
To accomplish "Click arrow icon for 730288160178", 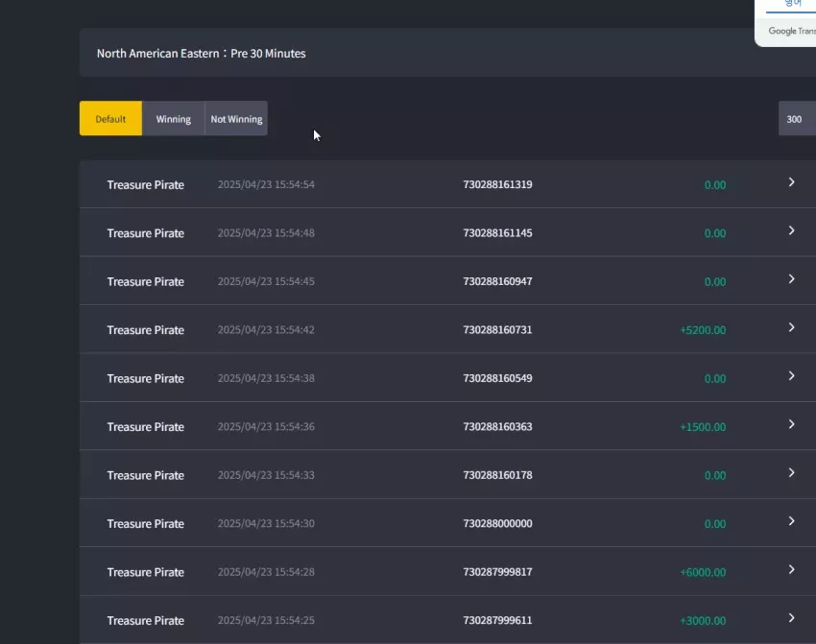I will tap(791, 472).
